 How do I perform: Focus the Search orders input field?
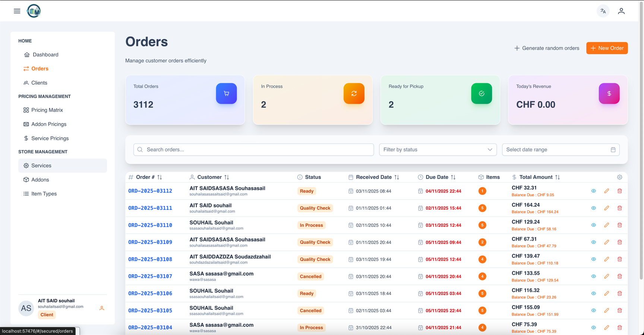(253, 150)
